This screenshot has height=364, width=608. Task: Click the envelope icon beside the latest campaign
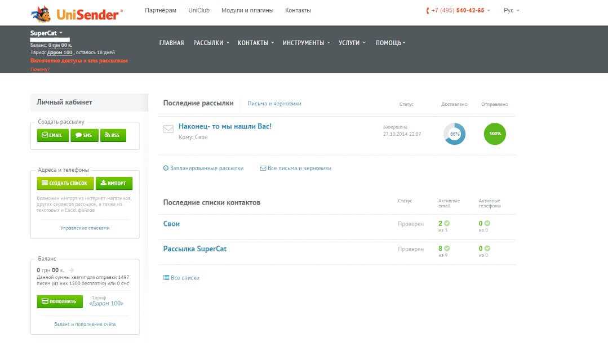[x=168, y=129]
